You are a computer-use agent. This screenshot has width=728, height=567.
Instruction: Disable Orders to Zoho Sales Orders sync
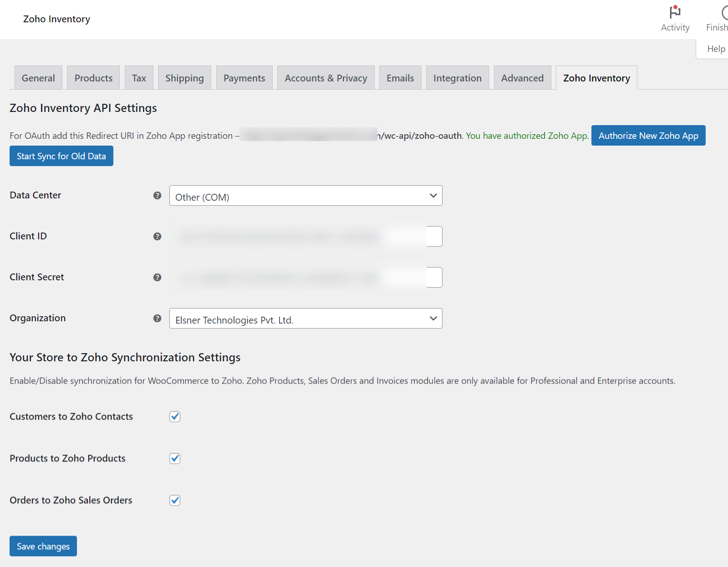coord(175,500)
